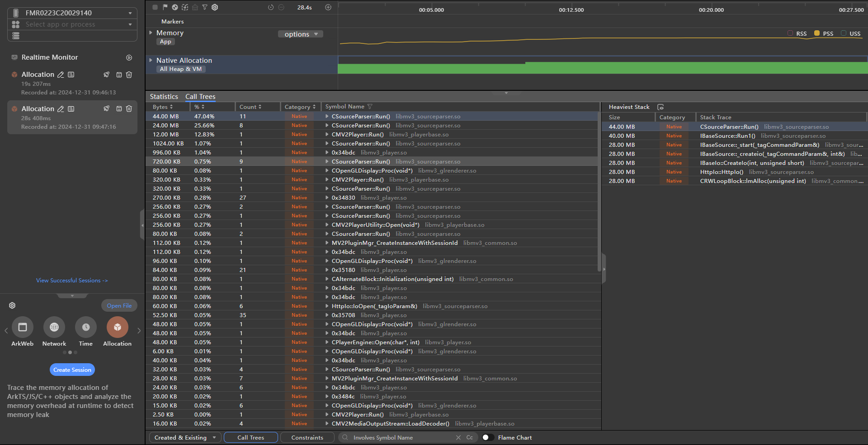The image size is (868, 445).
Task: Sort by the Count column header
Action: (x=250, y=107)
